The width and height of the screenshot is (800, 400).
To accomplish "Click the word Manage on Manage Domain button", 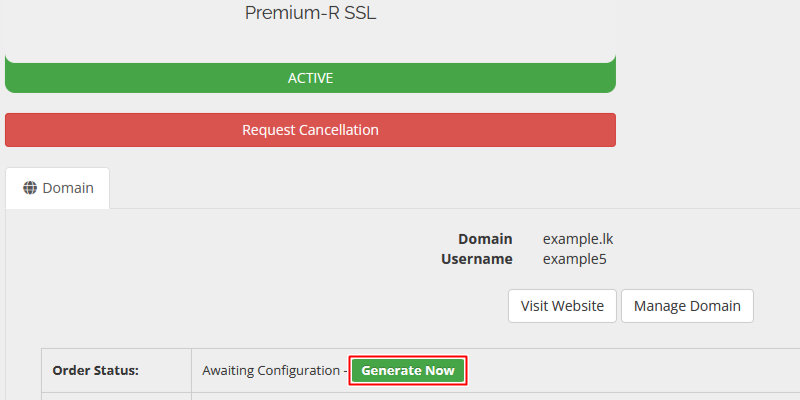I will click(659, 306).
